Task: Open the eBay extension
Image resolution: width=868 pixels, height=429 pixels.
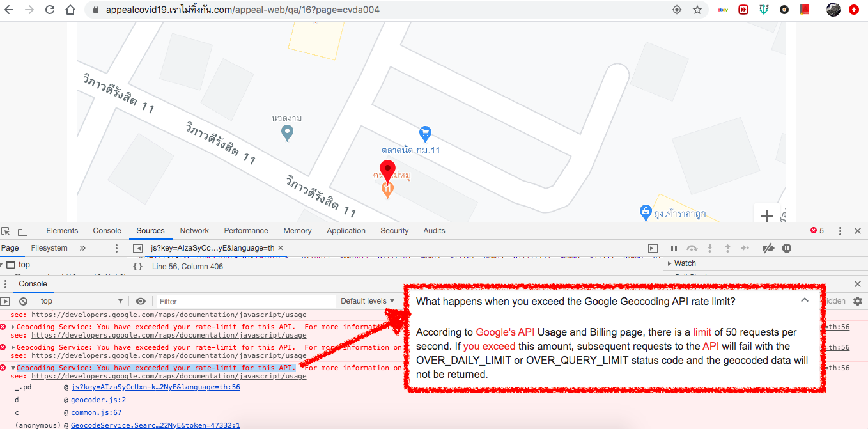Action: [x=723, y=10]
